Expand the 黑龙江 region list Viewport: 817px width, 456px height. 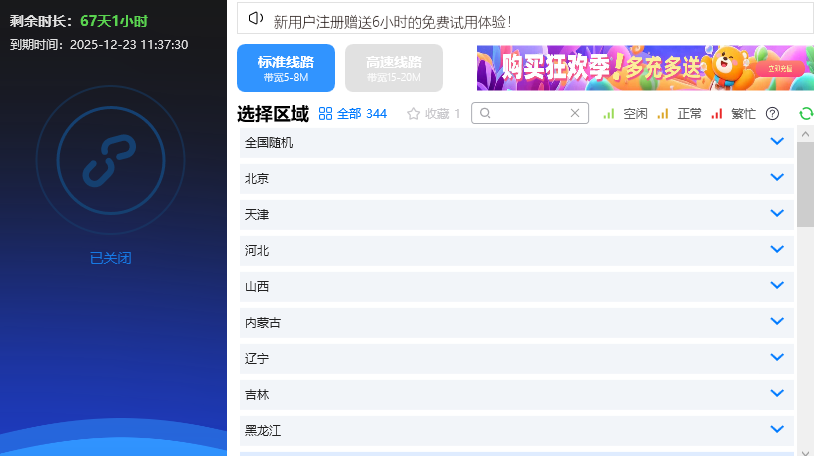777,430
